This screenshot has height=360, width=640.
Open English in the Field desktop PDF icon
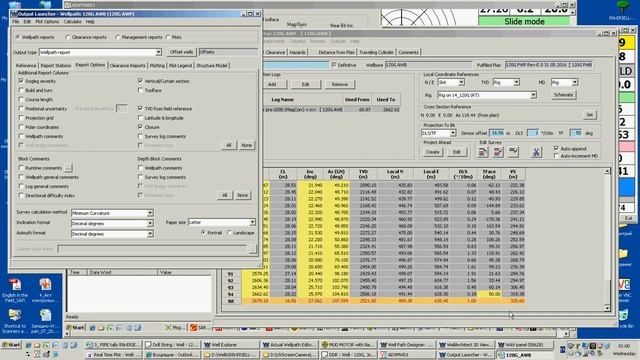tap(15, 290)
